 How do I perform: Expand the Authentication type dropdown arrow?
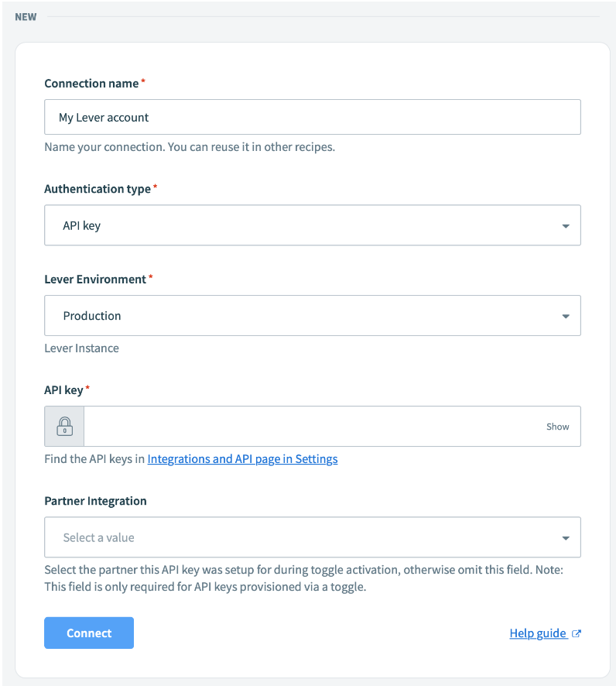click(x=566, y=226)
